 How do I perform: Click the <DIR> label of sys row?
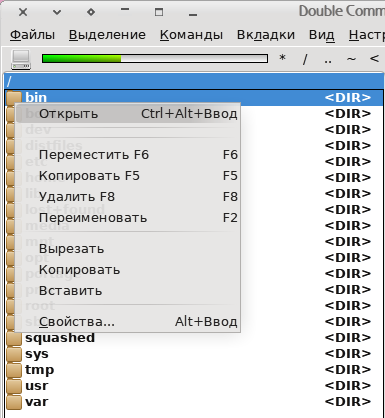(x=348, y=354)
